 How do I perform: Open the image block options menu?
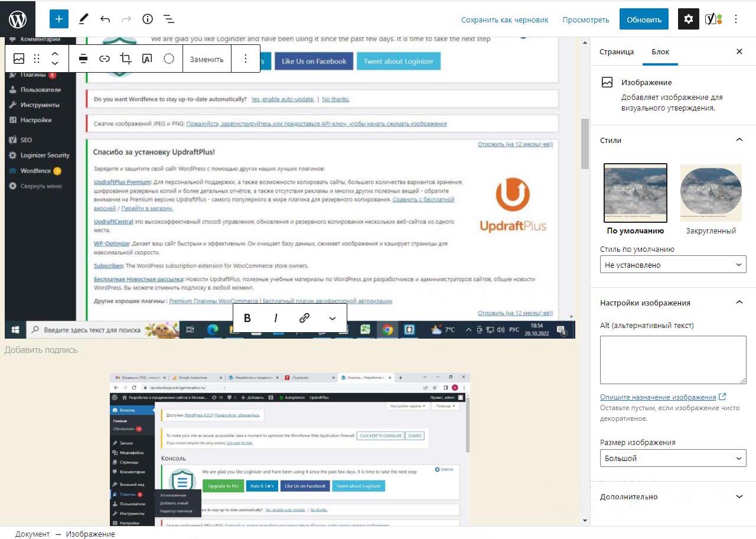coord(246,59)
